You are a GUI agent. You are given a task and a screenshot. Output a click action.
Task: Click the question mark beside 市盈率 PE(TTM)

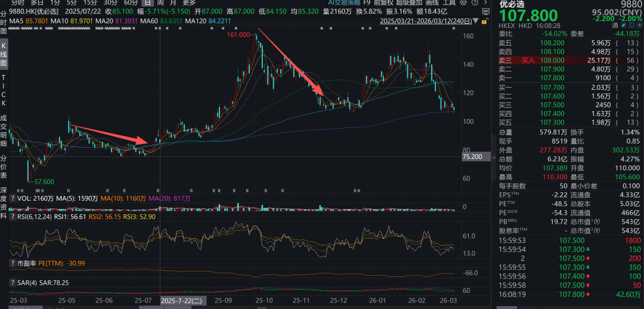(13, 263)
